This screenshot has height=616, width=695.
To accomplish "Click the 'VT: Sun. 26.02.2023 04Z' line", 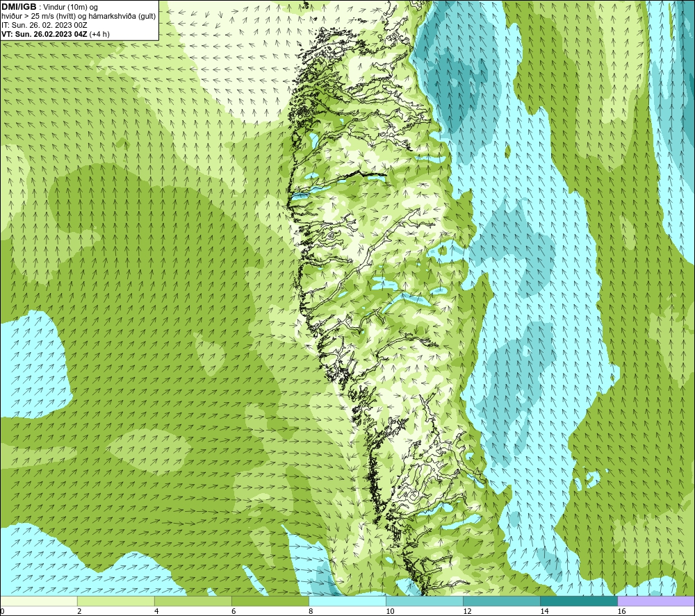I will tap(56, 34).
